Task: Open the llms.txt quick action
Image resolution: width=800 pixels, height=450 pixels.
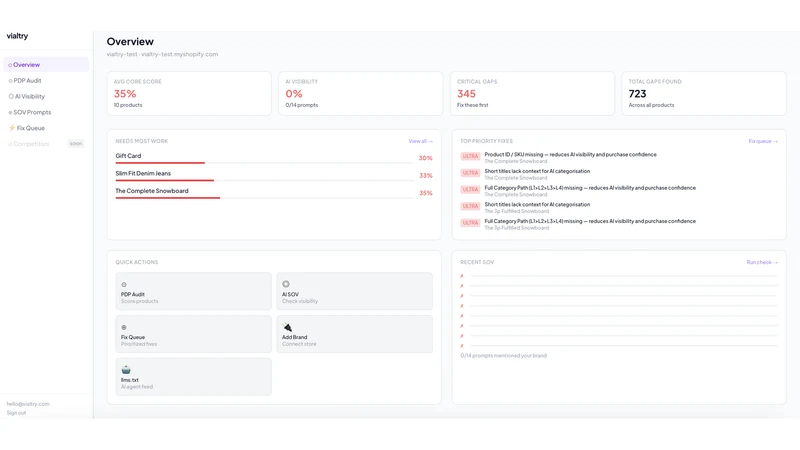Action: pos(193,377)
